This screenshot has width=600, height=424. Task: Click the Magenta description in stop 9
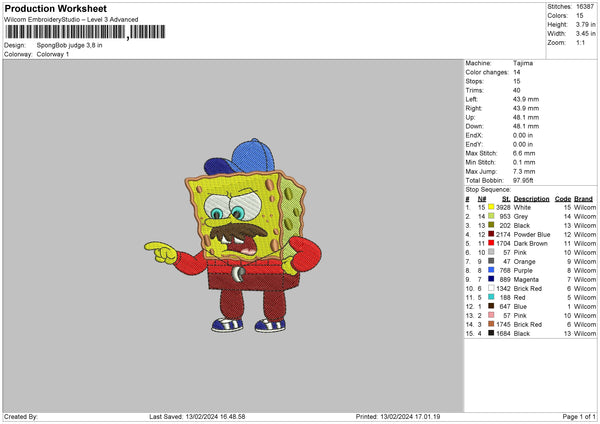tap(526, 279)
